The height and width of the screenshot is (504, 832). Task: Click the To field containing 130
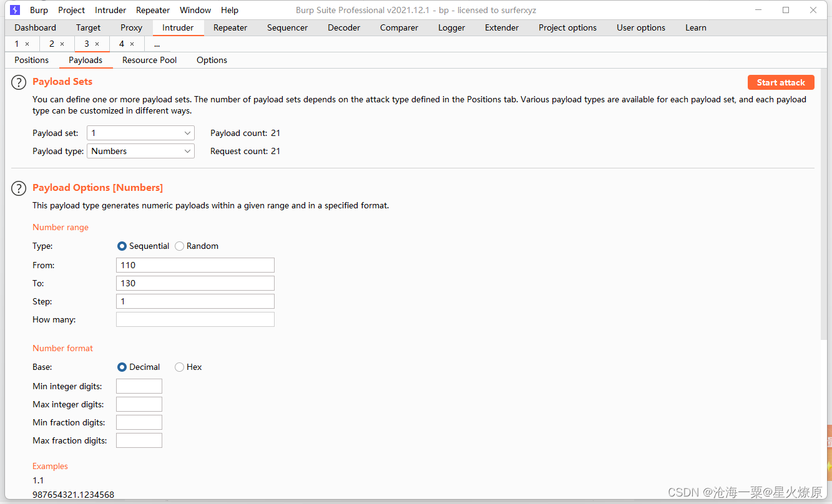point(195,283)
